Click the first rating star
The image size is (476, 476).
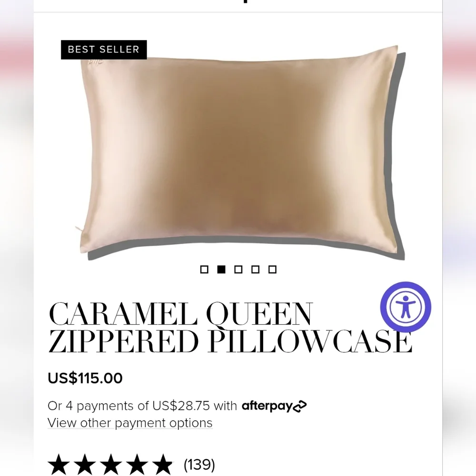pyautogui.click(x=59, y=465)
